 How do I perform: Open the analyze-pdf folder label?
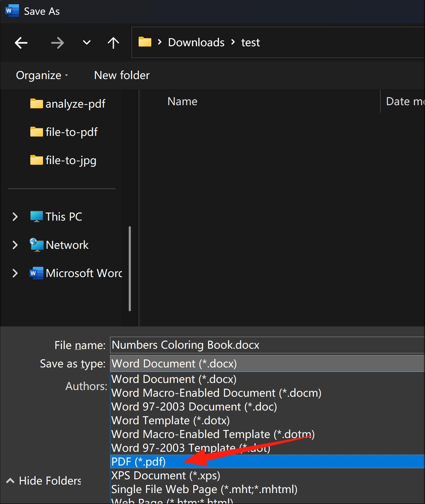pos(75,104)
